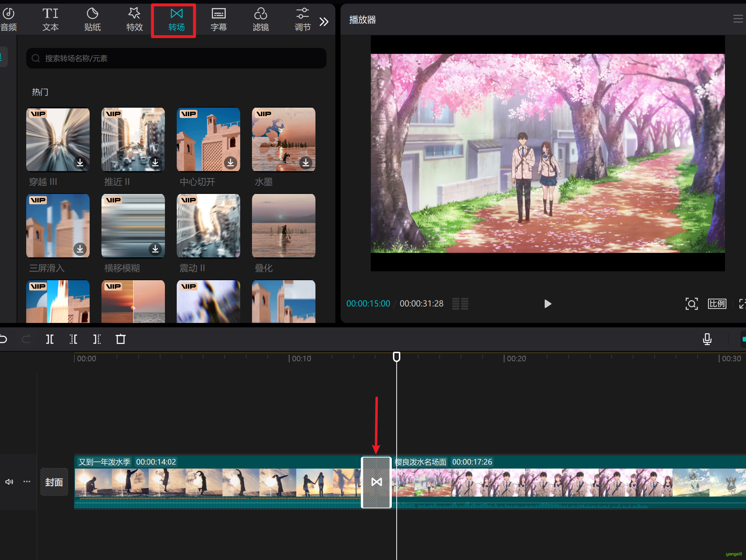
Task: Open the player panel menu icon
Action: [738, 19]
